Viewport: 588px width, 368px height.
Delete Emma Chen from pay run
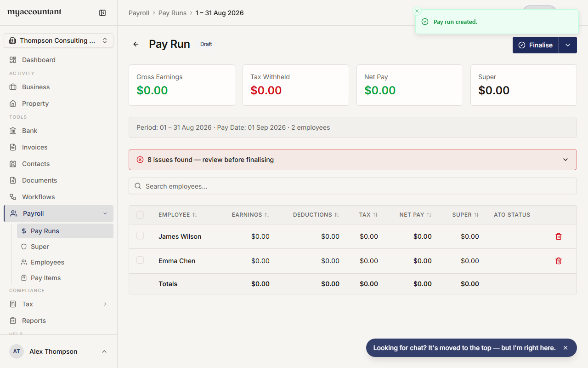pyautogui.click(x=559, y=261)
